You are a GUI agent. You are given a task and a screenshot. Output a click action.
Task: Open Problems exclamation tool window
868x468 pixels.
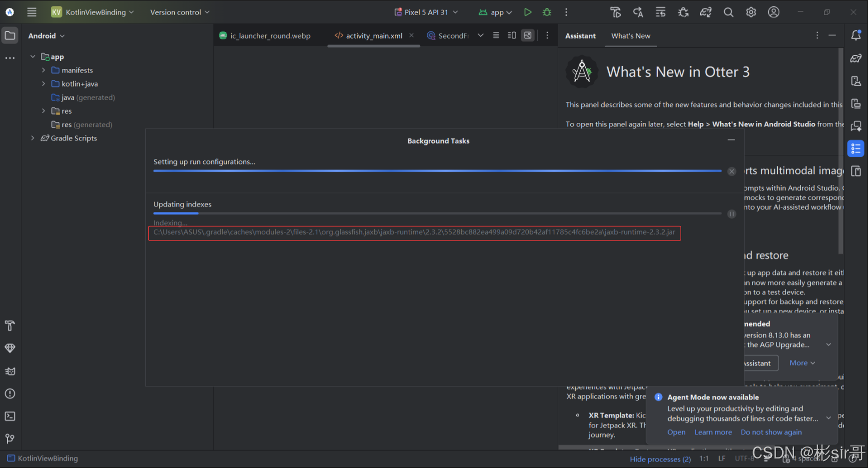tap(10, 393)
